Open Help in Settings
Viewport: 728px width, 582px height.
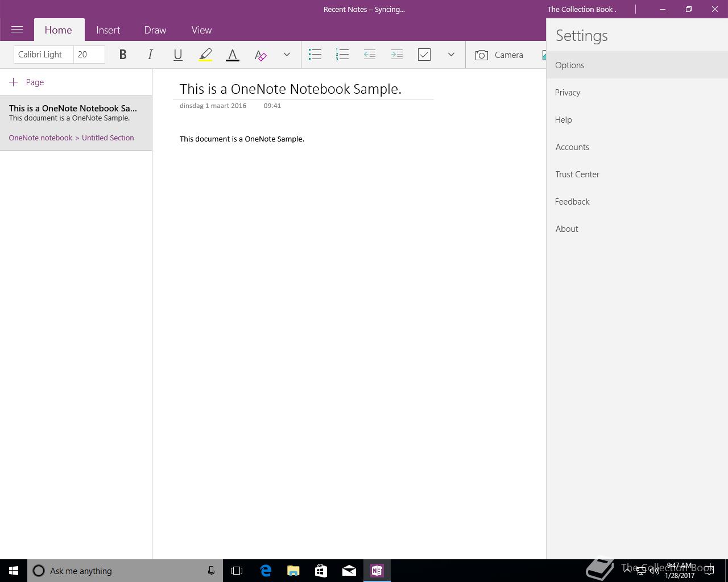pyautogui.click(x=637, y=119)
